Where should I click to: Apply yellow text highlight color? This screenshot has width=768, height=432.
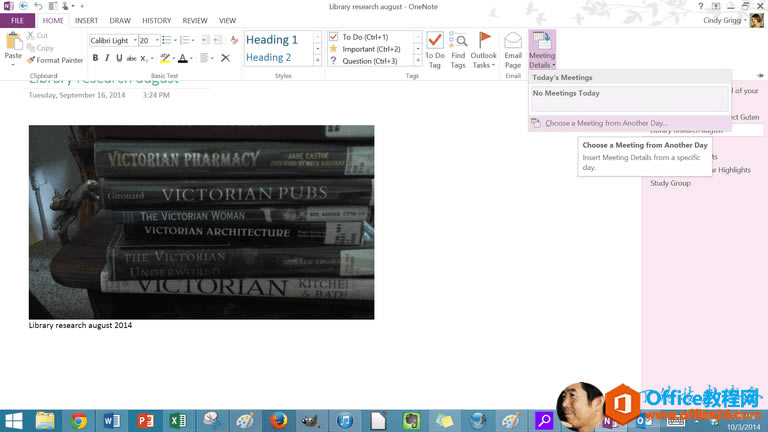(165, 58)
